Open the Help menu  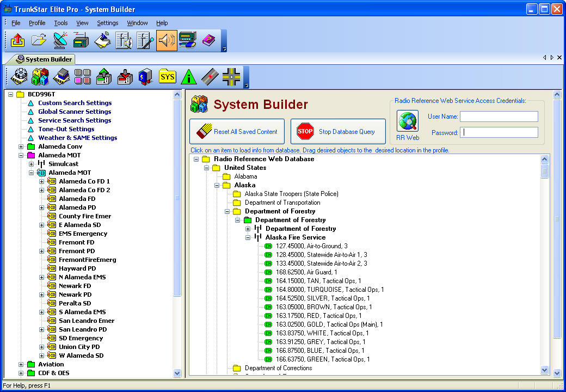click(162, 23)
